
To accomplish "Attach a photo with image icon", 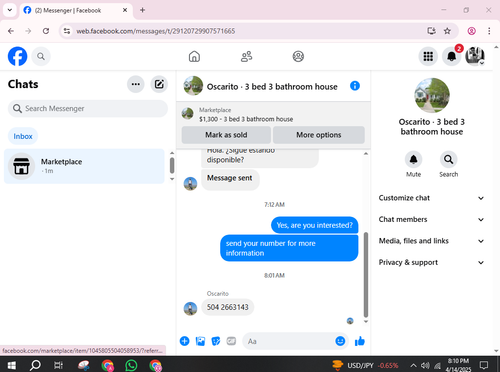I will click(x=200, y=341).
